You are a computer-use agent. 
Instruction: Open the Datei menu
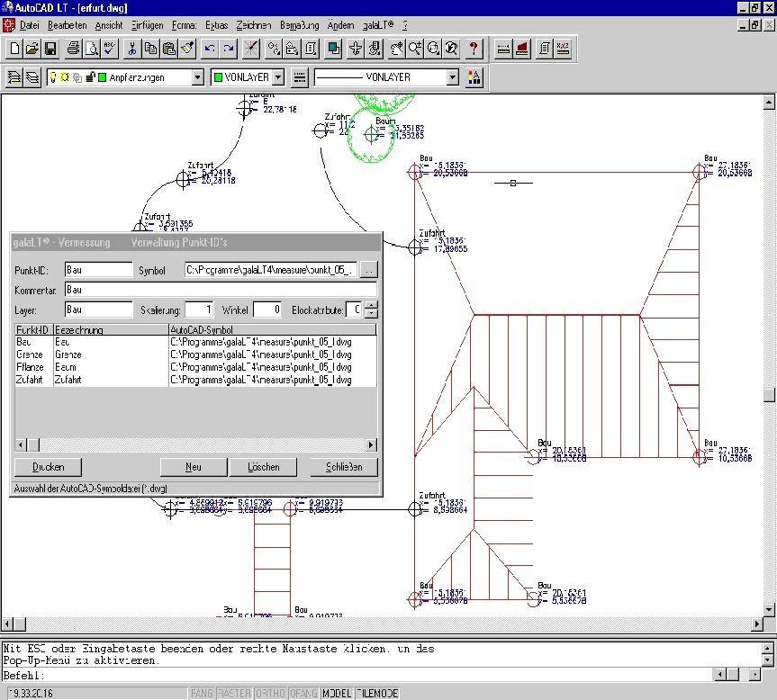coord(29,25)
